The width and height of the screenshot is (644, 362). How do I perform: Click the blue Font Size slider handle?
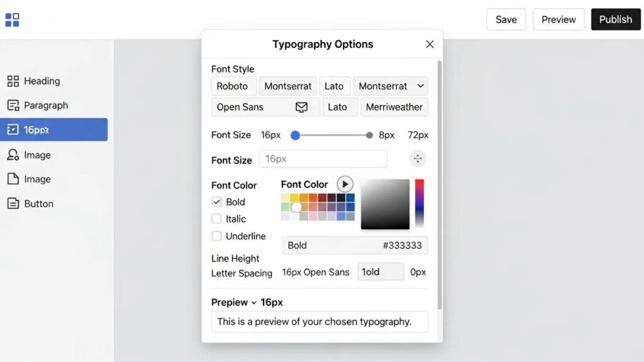point(296,135)
